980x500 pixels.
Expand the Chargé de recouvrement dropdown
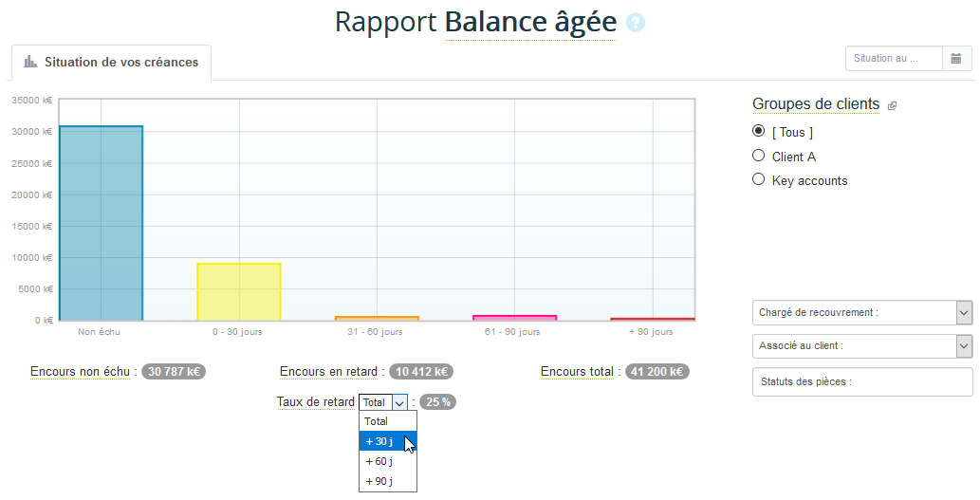964,312
